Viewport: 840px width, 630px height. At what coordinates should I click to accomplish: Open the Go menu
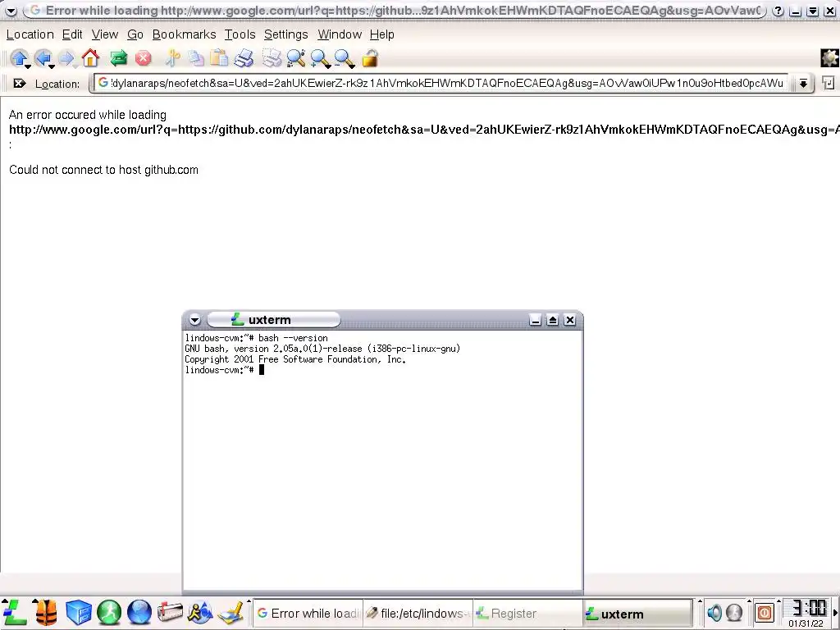[135, 34]
